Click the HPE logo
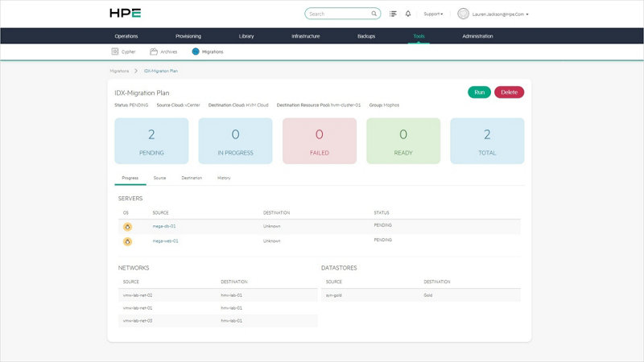The height and width of the screenshot is (362, 644). click(126, 13)
